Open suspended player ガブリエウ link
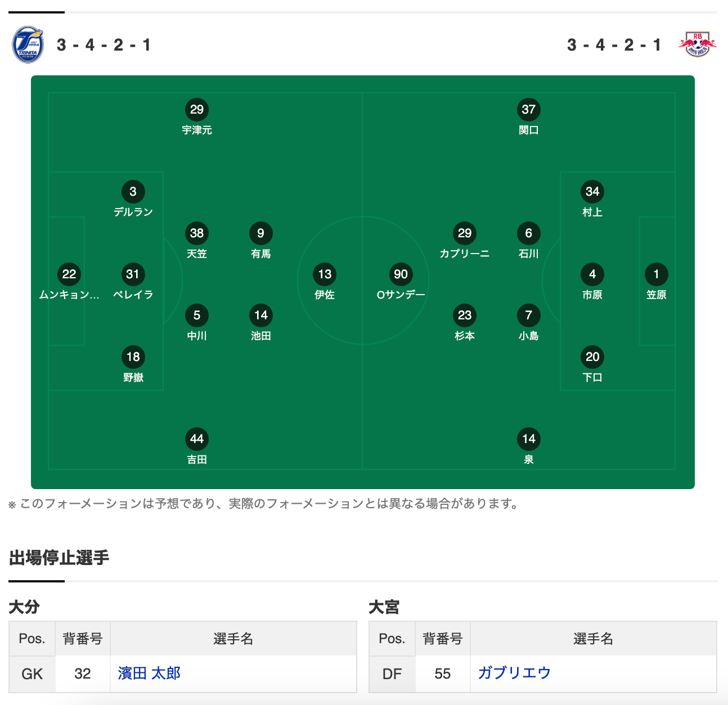The image size is (728, 705). [514, 673]
